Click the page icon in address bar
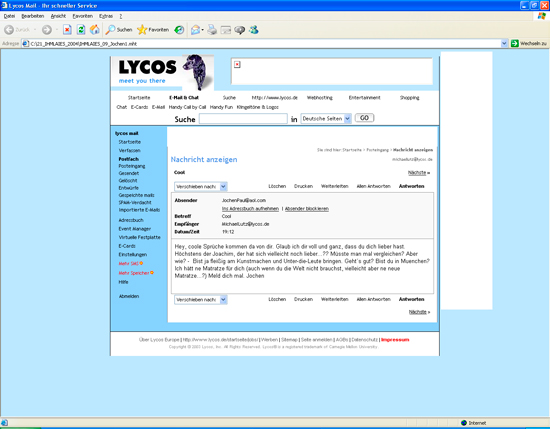This screenshot has width=550, height=429. click(25, 43)
